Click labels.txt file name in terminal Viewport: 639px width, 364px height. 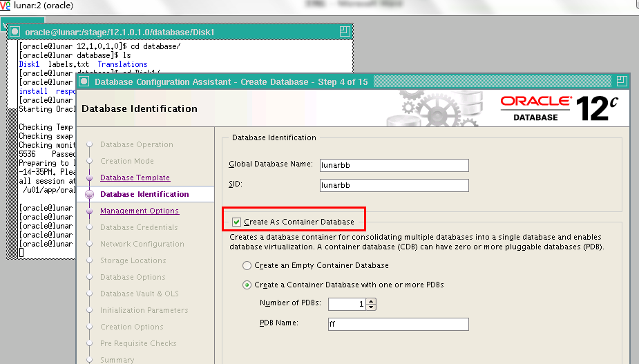click(68, 64)
